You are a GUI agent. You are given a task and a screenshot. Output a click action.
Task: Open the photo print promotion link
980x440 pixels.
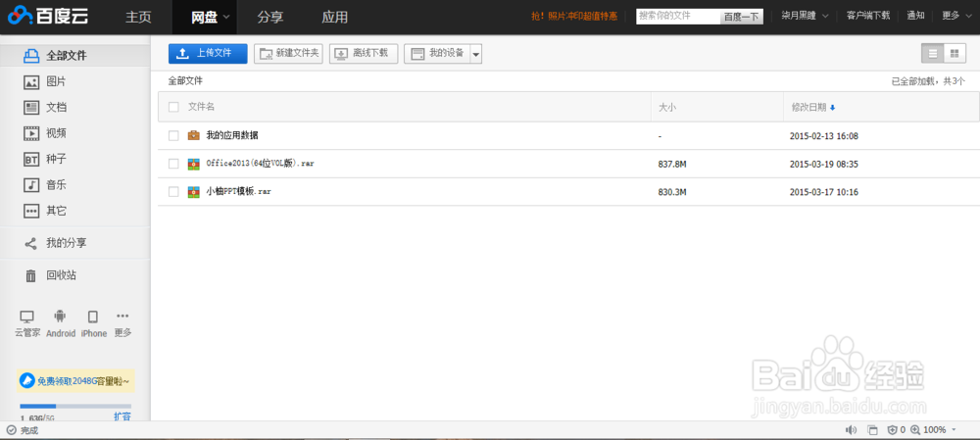574,17
